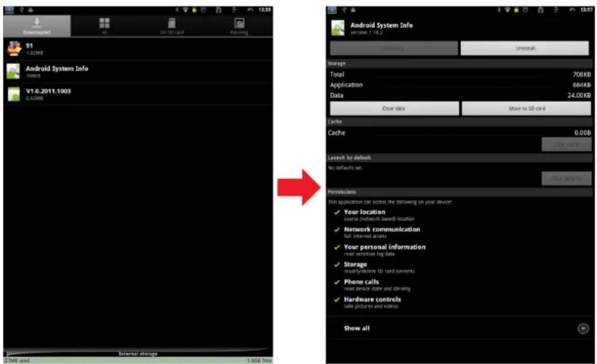
Task: Click the Move to SD card button
Action: [x=526, y=108]
